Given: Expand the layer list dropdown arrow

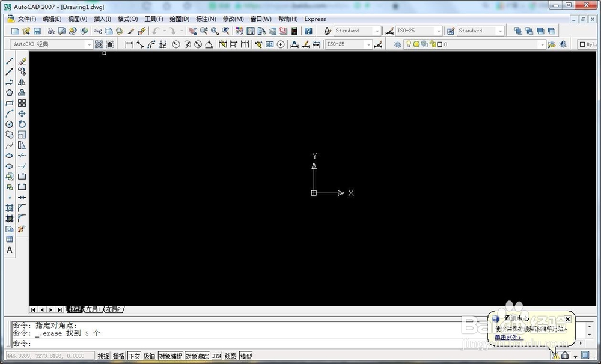Looking at the screenshot, I should pos(542,44).
